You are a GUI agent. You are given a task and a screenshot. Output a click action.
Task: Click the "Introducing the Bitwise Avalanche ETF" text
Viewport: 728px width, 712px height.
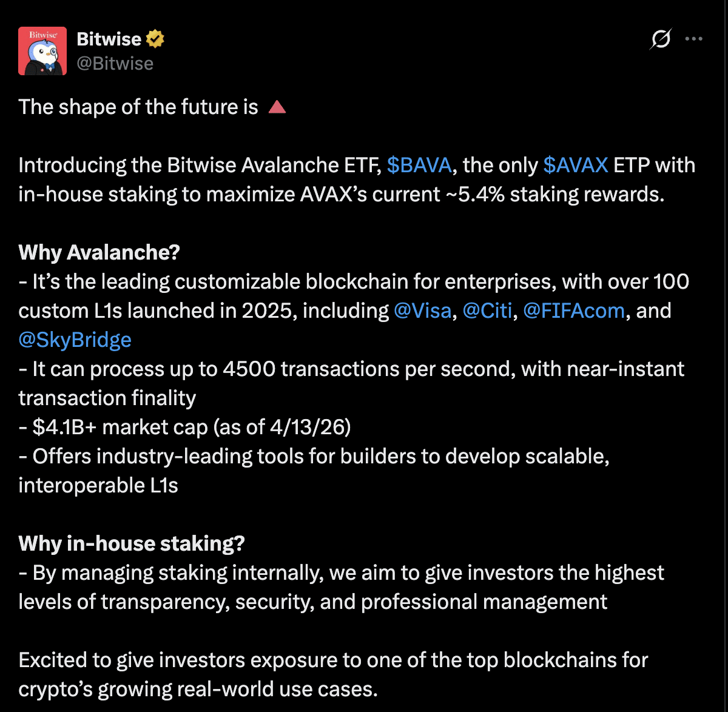[x=200, y=165]
